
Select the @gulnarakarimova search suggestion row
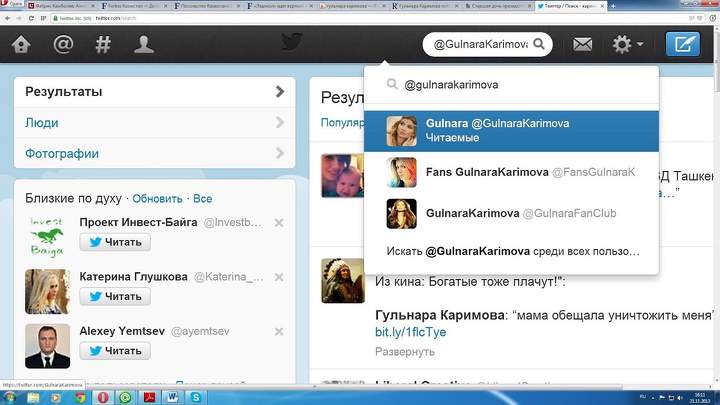[511, 84]
